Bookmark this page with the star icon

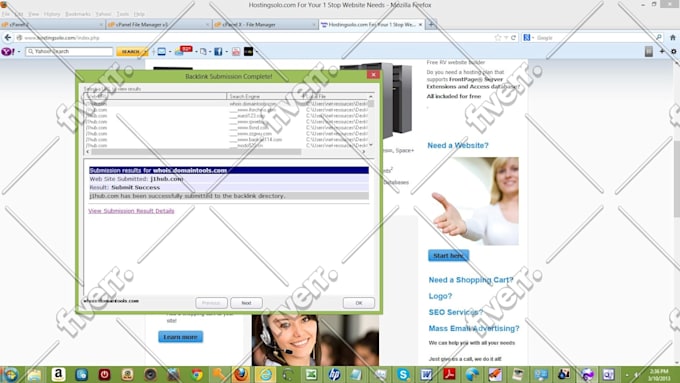click(497, 38)
